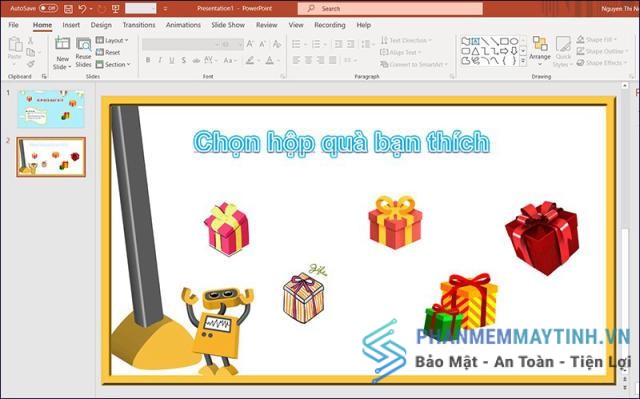
Task: Switch to the Transitions tab
Action: click(x=139, y=25)
